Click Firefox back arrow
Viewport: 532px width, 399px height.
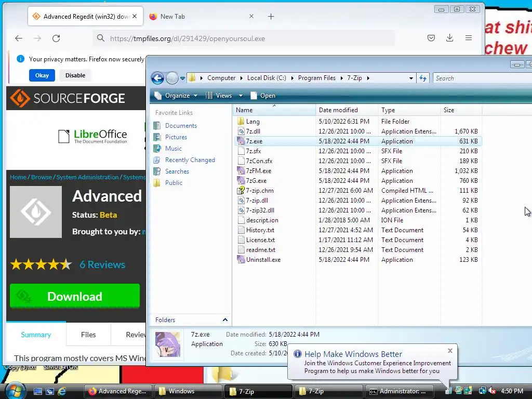[x=19, y=38]
